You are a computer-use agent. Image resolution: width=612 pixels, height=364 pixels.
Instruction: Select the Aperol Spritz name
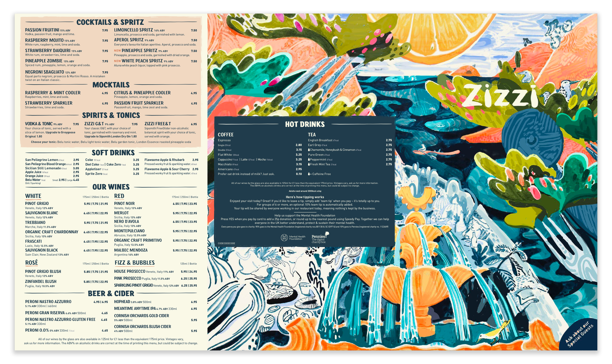(129, 40)
